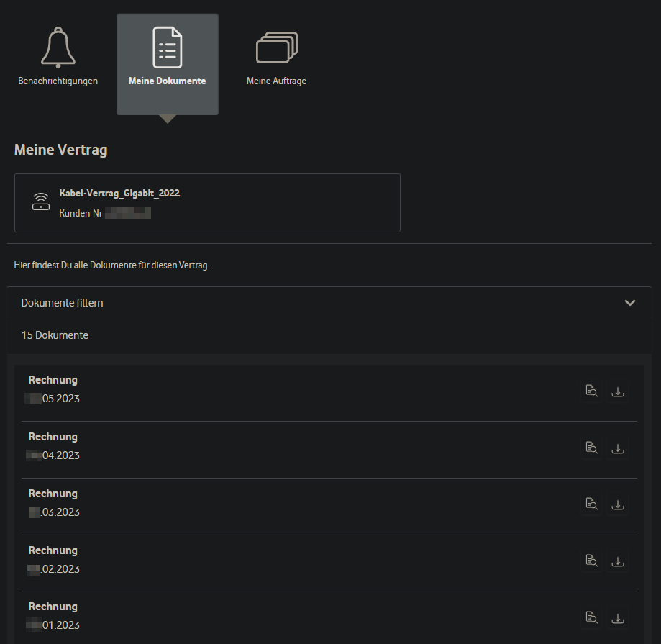
Task: Click the Kunden-Nr label
Action: (x=81, y=214)
